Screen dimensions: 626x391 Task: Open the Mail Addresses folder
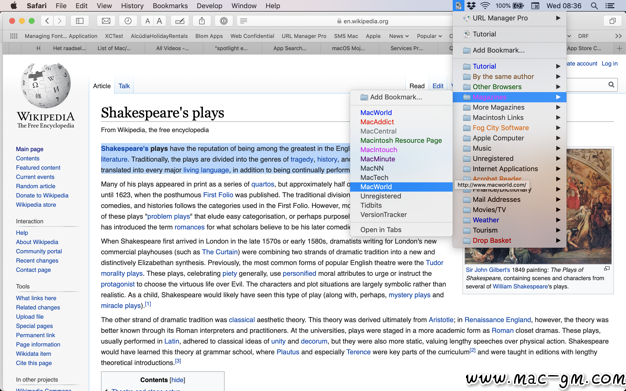[509, 199]
